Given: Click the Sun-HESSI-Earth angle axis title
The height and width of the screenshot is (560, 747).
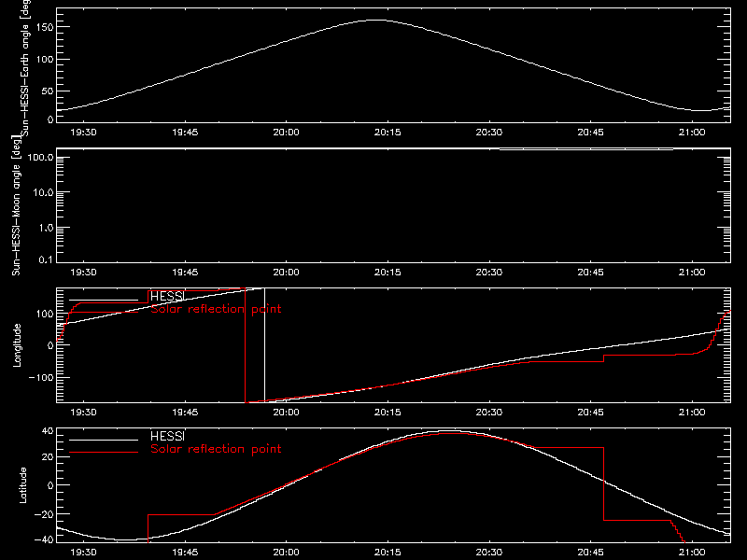Looking at the screenshot, I should pos(25,68).
